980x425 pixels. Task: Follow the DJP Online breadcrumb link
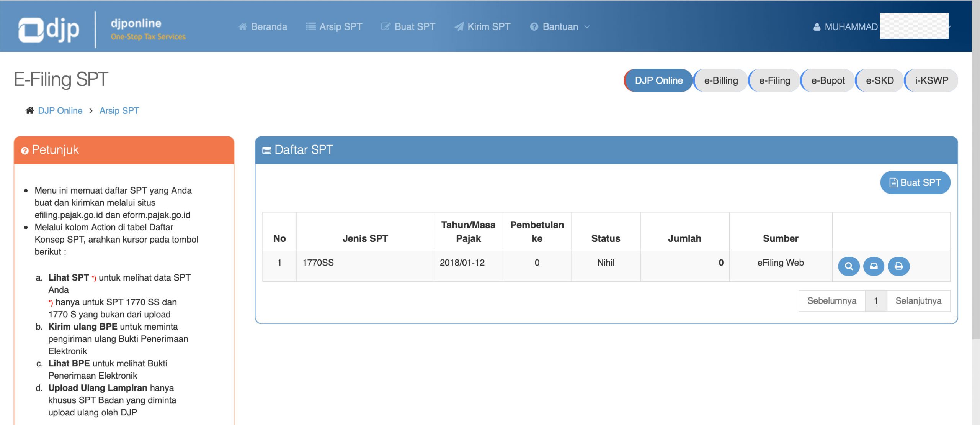pos(60,111)
